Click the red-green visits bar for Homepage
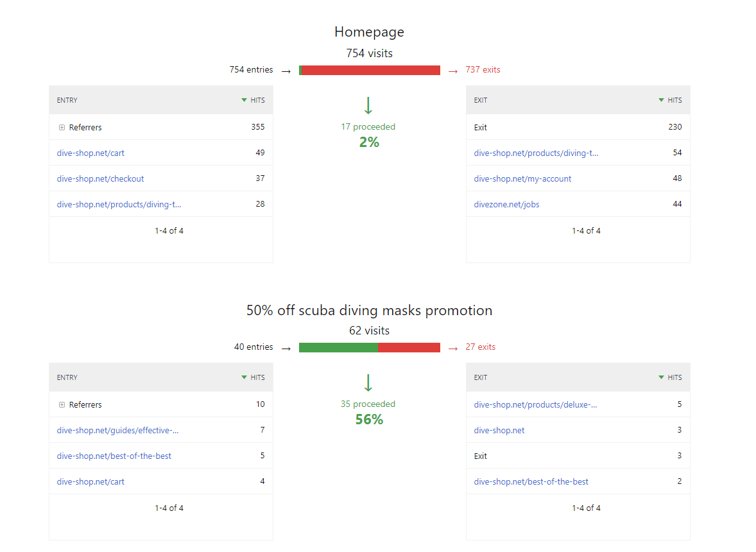This screenshot has height=552, width=756. coord(369,69)
